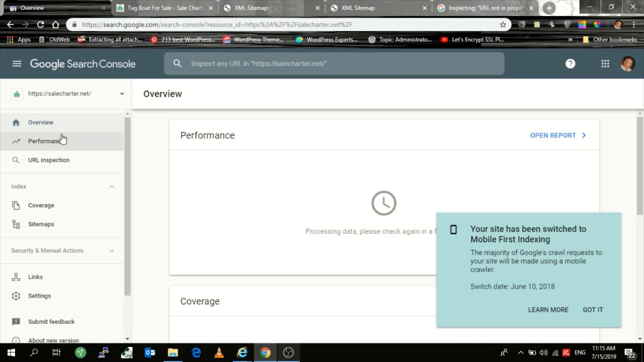644x362 pixels.
Task: Bookmark this page with the star icon
Action: click(x=503, y=24)
